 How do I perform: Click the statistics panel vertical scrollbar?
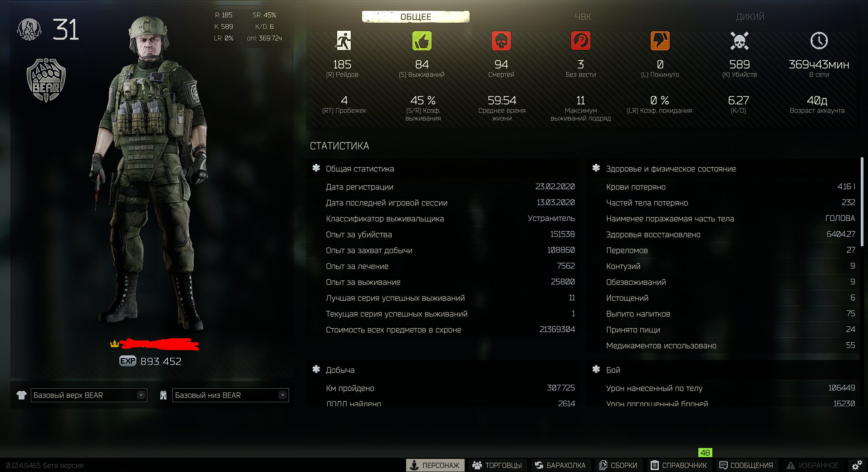pos(862,202)
